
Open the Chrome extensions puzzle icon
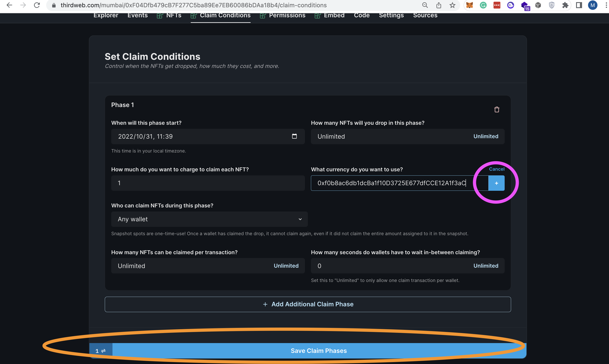[565, 5]
